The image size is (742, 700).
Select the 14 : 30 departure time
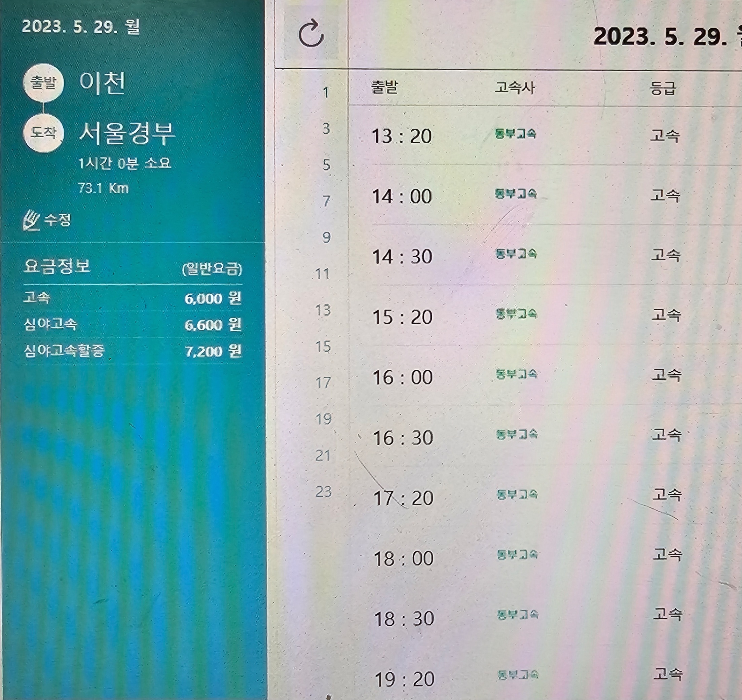[402, 257]
